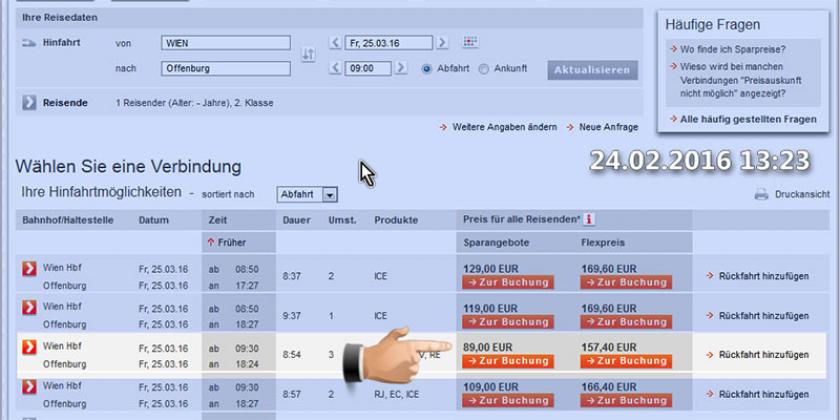Click the Aktualisieren button
The height and width of the screenshot is (420, 840).
(x=592, y=70)
